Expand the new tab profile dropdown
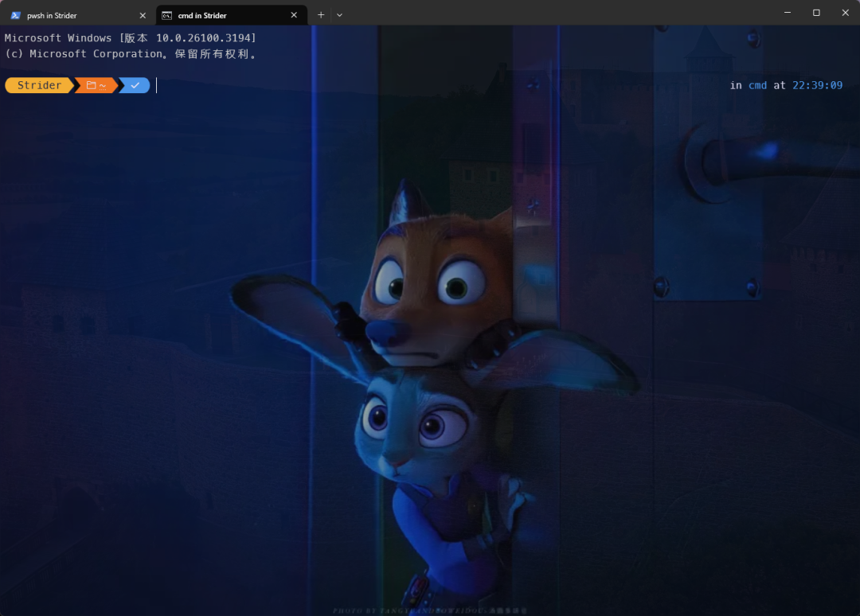The width and height of the screenshot is (860, 616). 339,15
